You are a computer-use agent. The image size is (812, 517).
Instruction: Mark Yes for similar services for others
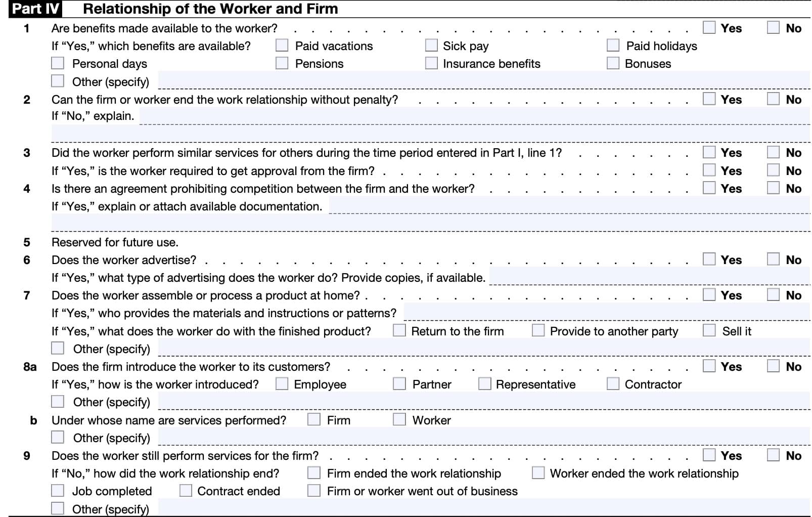coord(709,152)
